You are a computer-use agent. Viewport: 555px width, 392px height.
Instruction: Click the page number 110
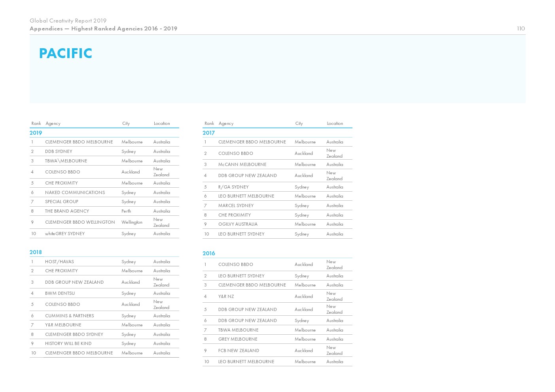pos(521,28)
